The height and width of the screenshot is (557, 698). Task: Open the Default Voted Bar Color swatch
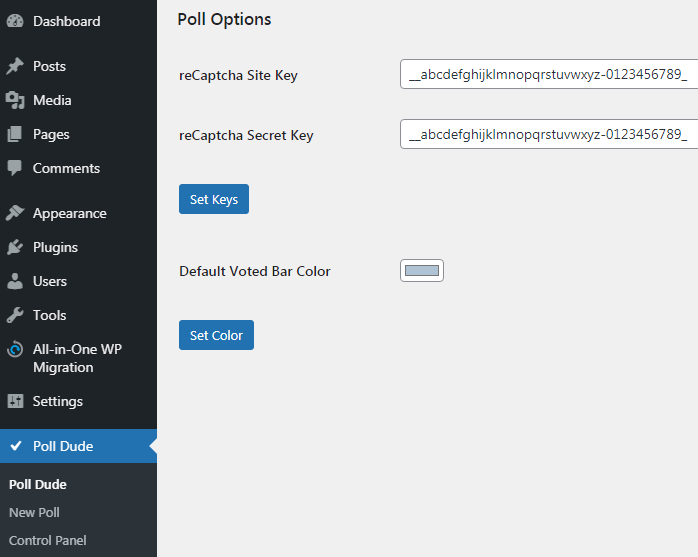pyautogui.click(x=422, y=271)
